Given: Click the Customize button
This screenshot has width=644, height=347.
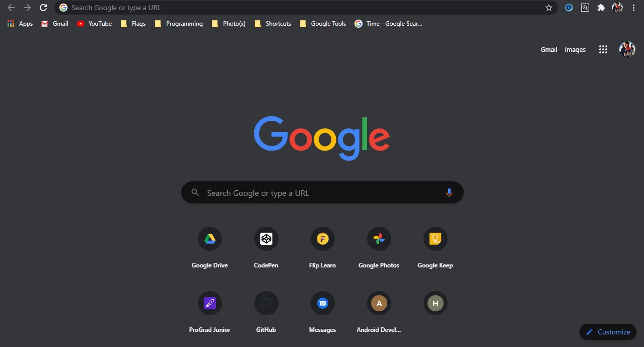Looking at the screenshot, I should [608, 332].
